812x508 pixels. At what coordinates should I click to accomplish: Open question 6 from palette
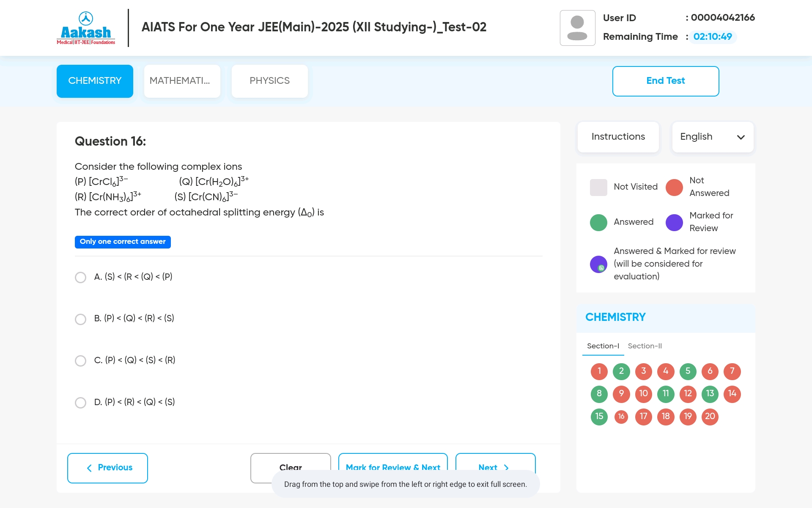pyautogui.click(x=710, y=371)
